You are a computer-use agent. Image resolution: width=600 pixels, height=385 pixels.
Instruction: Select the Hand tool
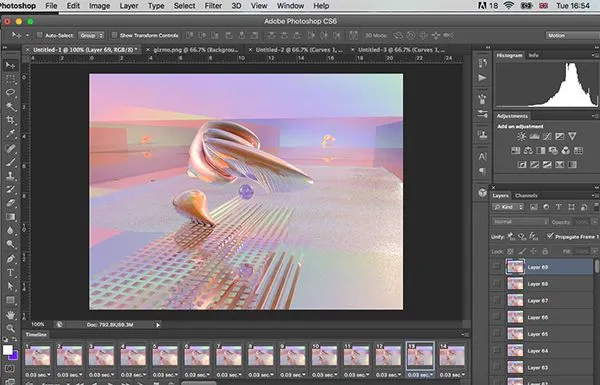tap(10, 315)
